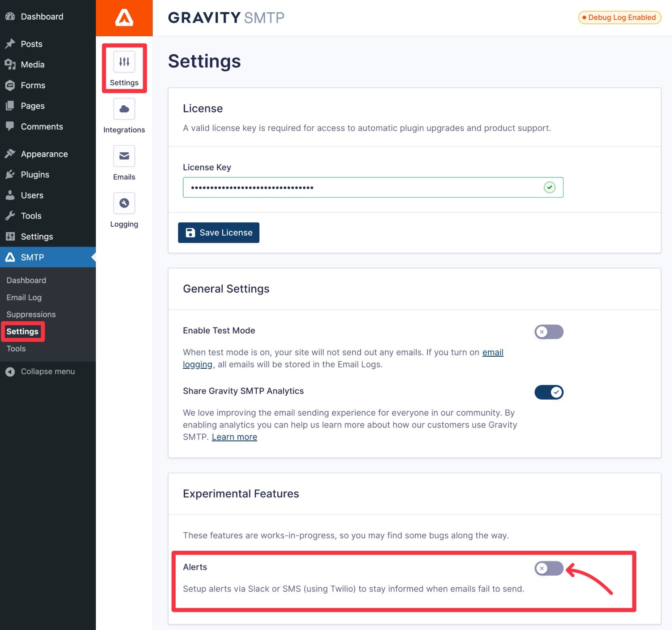Open the Gravity SMTP orange logo
The image size is (672, 630).
point(124,18)
